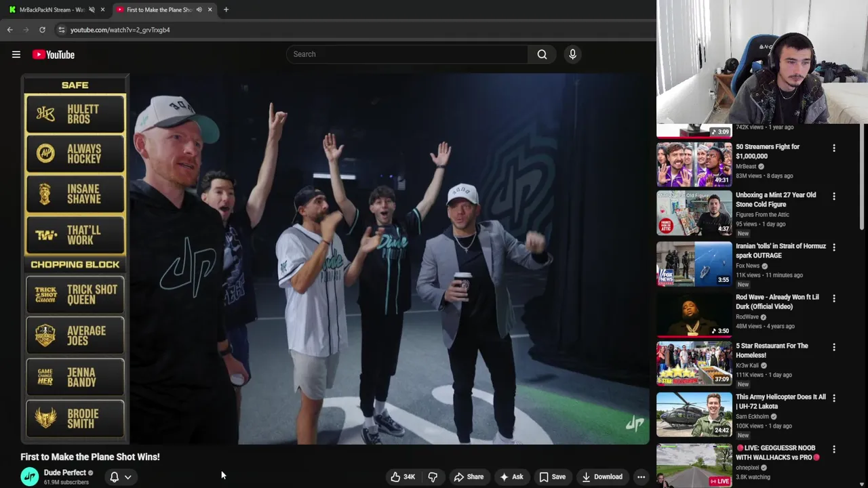Image resolution: width=868 pixels, height=488 pixels.
Task: Open options menu for GEOGUESSR live stream
Action: click(834, 449)
